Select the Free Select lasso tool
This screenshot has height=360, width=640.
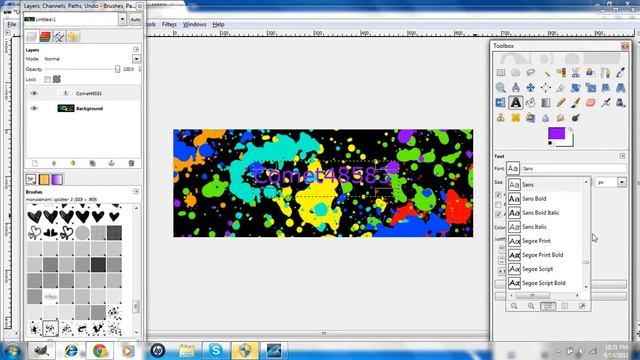(x=531, y=73)
